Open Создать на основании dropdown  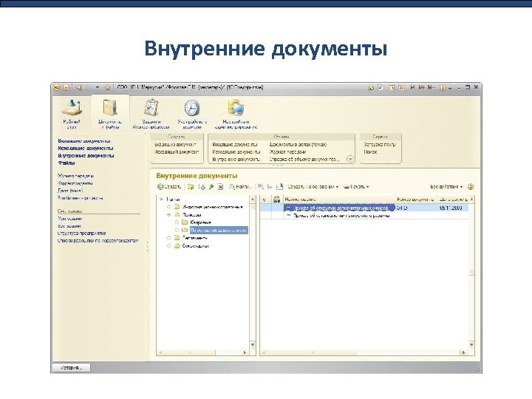(x=313, y=187)
